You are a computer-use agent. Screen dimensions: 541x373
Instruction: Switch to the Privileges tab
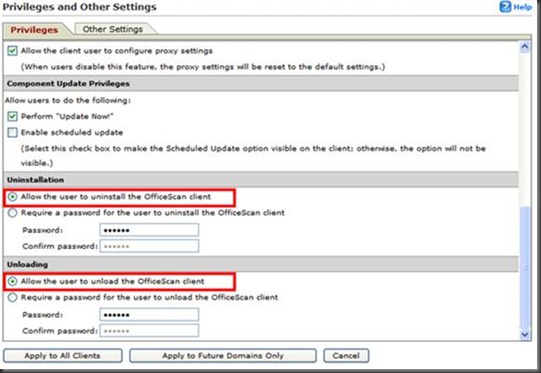coord(34,30)
